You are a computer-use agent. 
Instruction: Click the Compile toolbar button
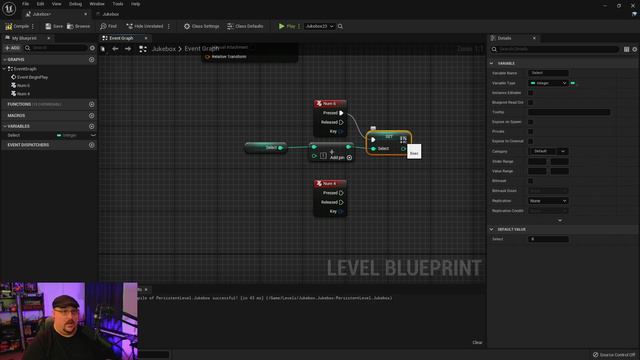point(17,26)
